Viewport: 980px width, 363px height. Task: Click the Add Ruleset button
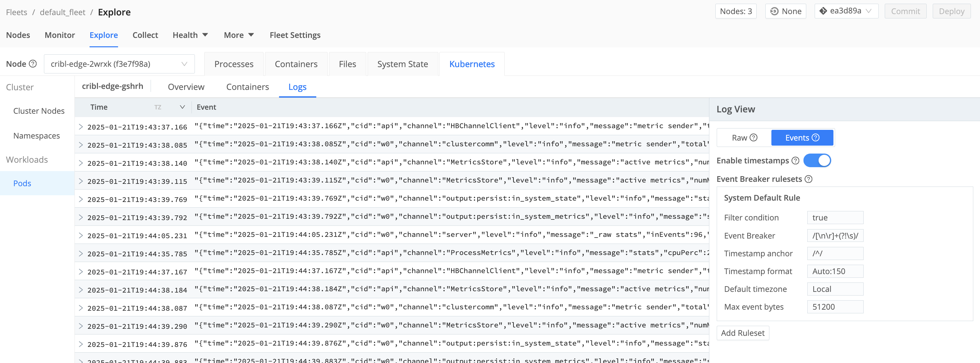point(743,333)
